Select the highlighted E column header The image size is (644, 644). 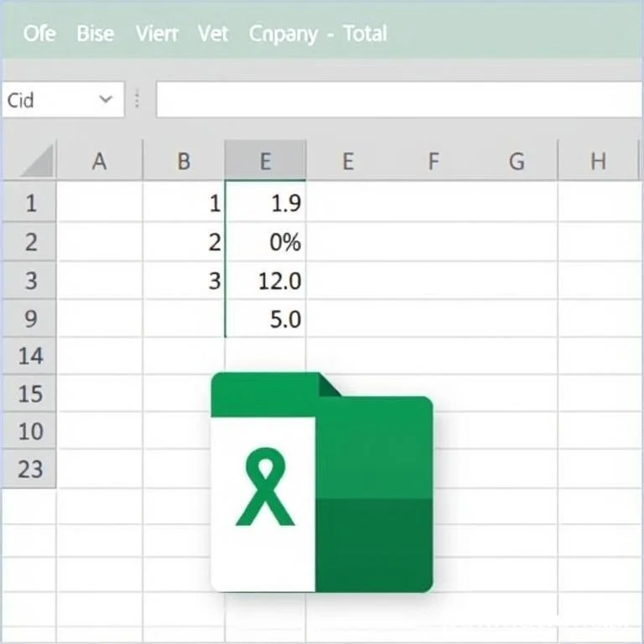pos(266,161)
